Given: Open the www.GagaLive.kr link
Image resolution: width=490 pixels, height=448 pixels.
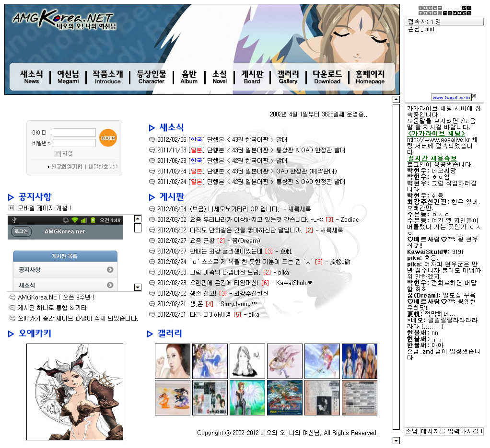Looking at the screenshot, I should (x=452, y=98).
